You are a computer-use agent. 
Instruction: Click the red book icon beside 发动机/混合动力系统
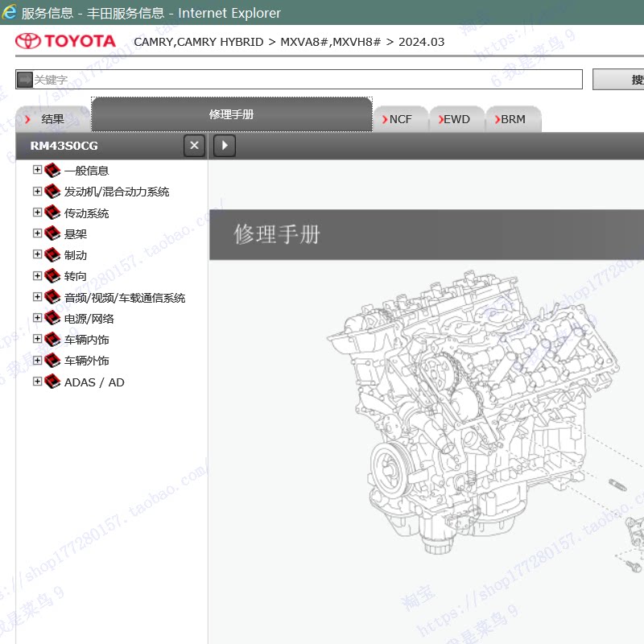click(52, 192)
